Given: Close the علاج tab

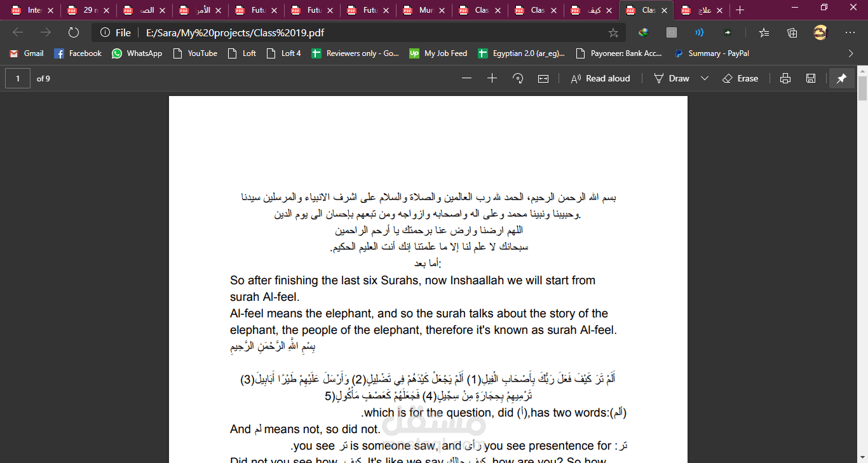Looking at the screenshot, I should pyautogui.click(x=721, y=10).
